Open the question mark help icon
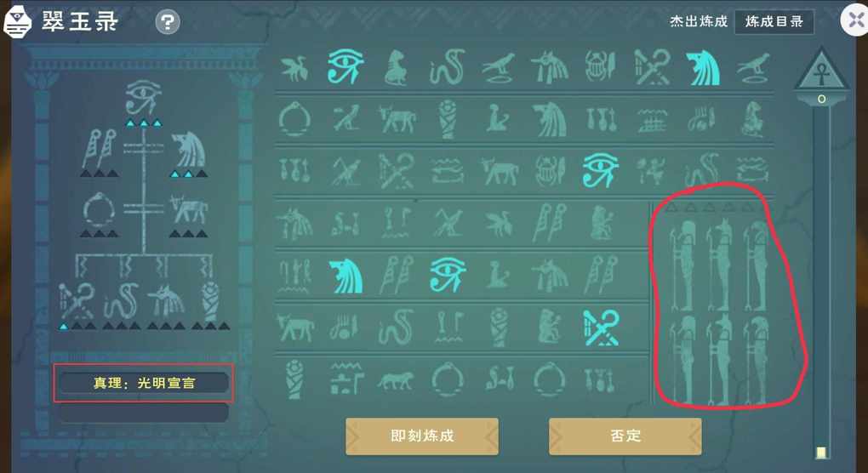The image size is (868, 473). pyautogui.click(x=168, y=22)
